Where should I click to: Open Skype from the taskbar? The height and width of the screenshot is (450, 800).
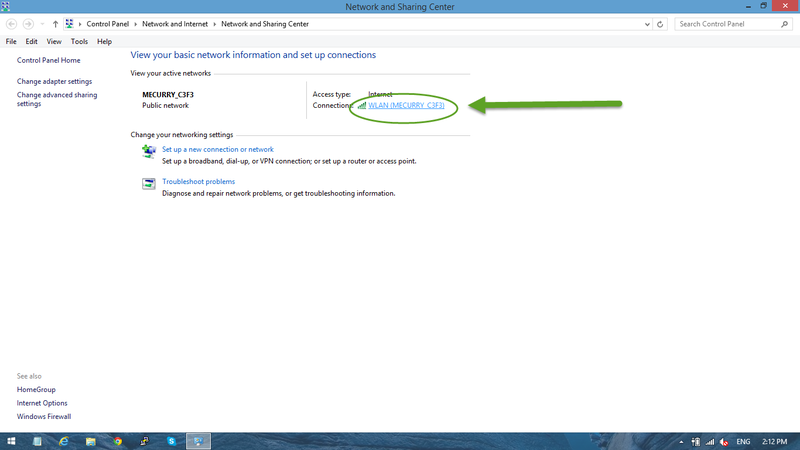(x=171, y=441)
